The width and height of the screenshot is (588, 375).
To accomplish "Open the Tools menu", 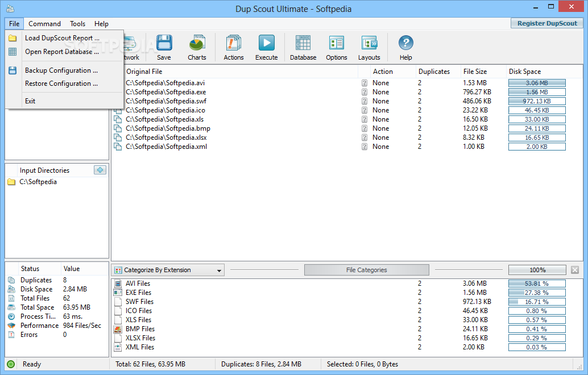I will tap(78, 24).
